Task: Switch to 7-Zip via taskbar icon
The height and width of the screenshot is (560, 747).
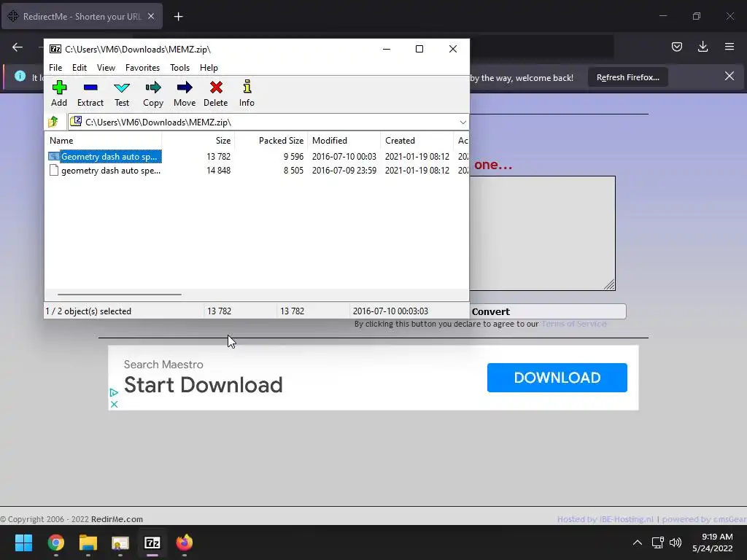Action: 152,542
